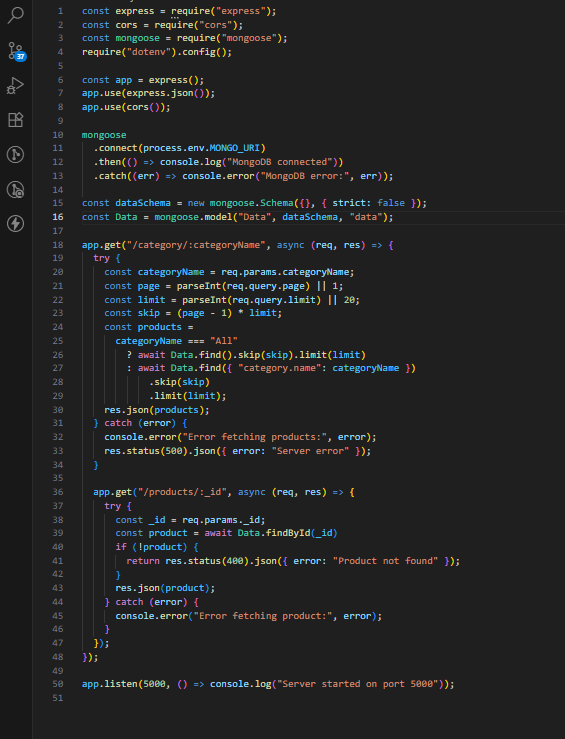Click the dataSchema variable on line 15

[143, 203]
